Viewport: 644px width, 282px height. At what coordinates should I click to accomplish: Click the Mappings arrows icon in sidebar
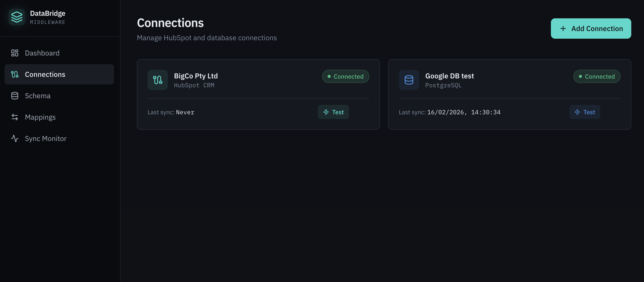point(15,117)
